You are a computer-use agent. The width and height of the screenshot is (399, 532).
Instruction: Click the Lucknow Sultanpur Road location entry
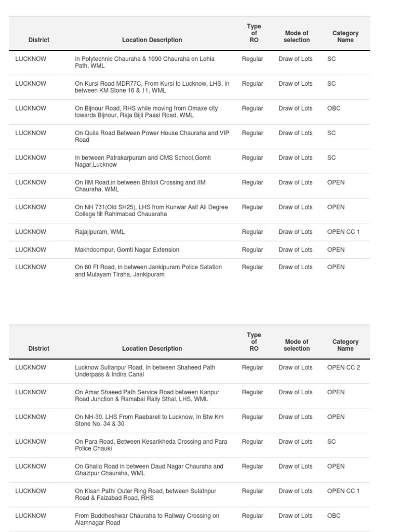click(144, 371)
